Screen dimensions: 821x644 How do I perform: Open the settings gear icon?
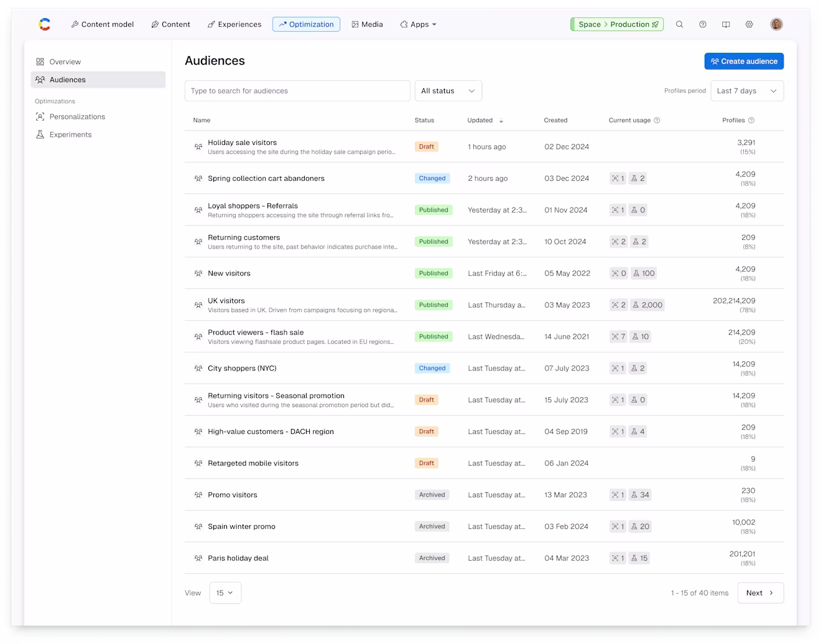coord(749,24)
